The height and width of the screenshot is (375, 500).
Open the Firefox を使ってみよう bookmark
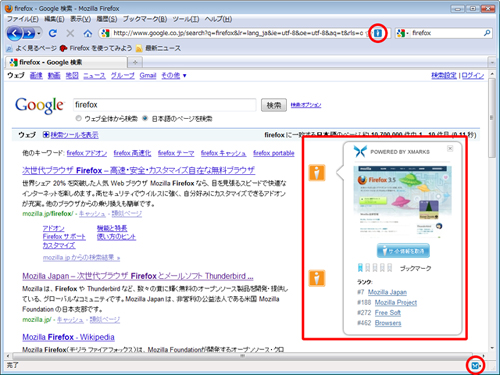tap(96, 48)
